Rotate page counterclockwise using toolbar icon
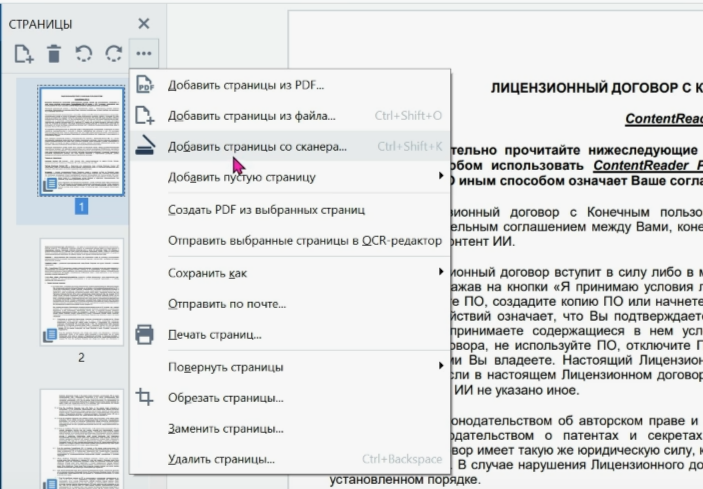The height and width of the screenshot is (489, 703). (84, 54)
